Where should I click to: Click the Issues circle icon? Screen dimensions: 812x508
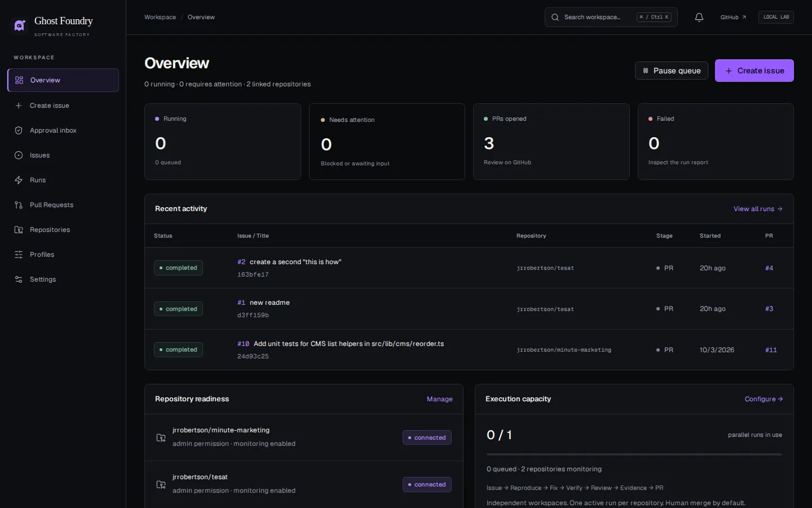(x=19, y=155)
